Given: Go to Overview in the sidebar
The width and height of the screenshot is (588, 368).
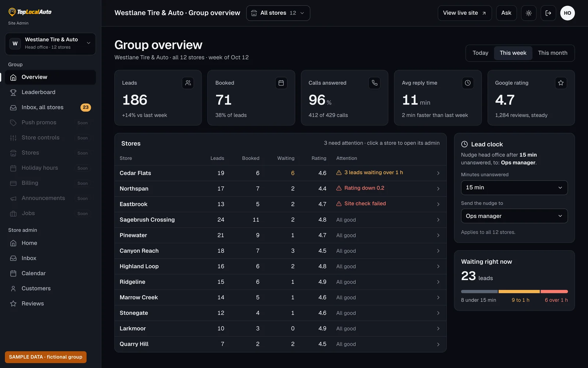Looking at the screenshot, I should [x=50, y=77].
